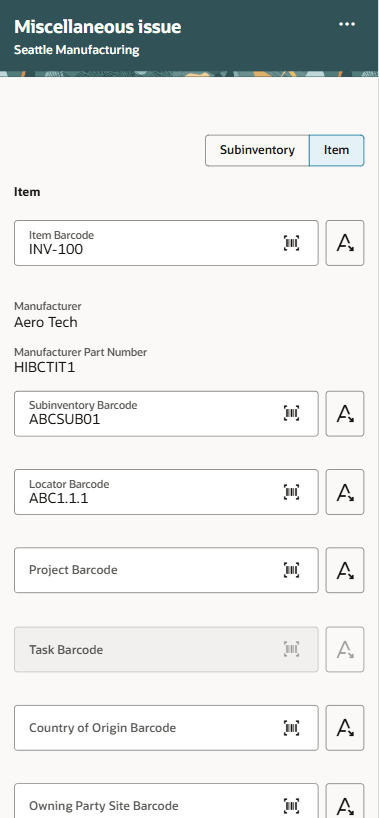
Task: Tap the scan icon in Subinventory Barcode
Action: pyautogui.click(x=291, y=414)
